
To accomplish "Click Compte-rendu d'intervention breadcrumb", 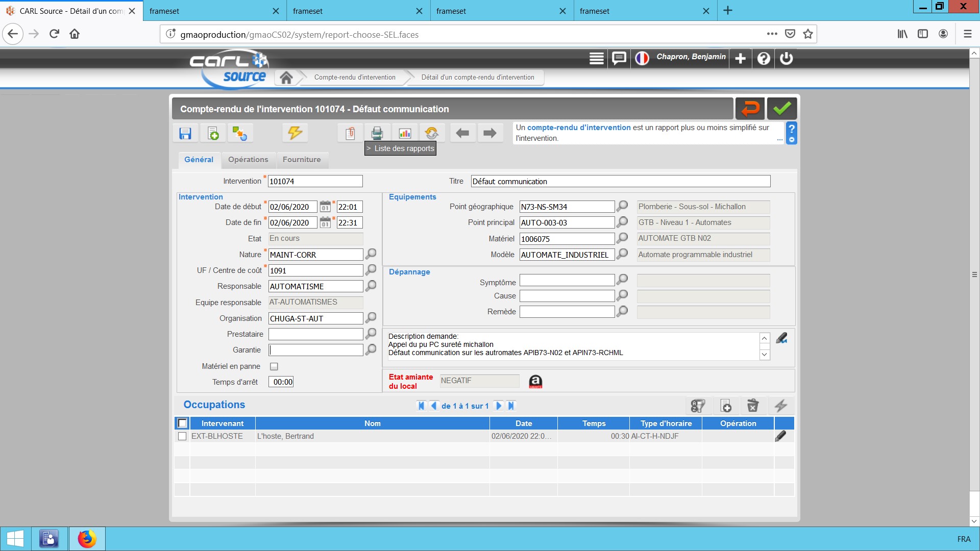I will pos(355,78).
